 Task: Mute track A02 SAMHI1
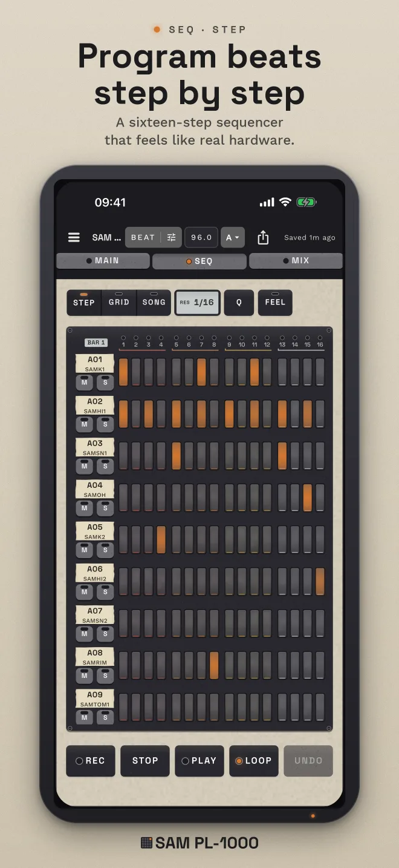click(x=85, y=424)
